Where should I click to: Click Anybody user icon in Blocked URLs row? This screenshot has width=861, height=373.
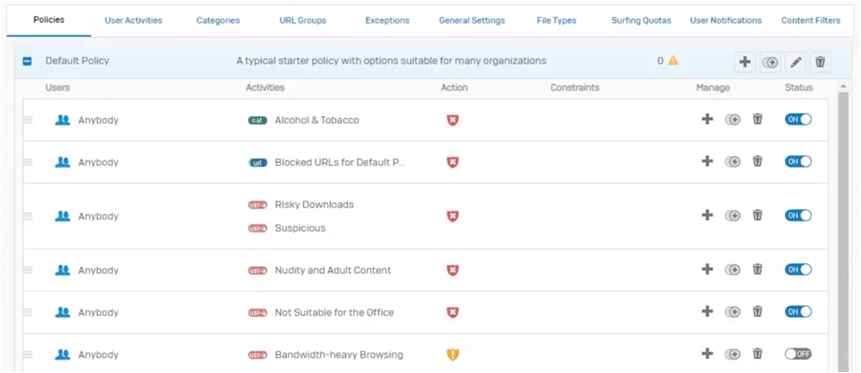coord(63,162)
